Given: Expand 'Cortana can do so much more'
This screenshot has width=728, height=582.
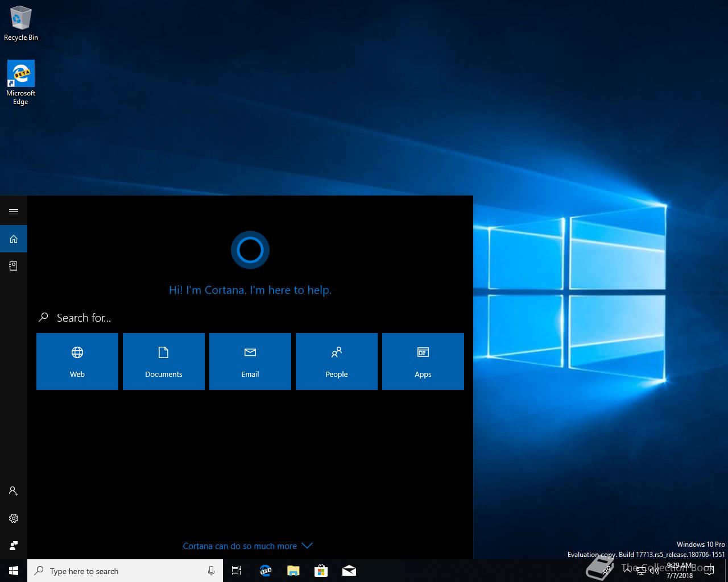Looking at the screenshot, I should [248, 546].
